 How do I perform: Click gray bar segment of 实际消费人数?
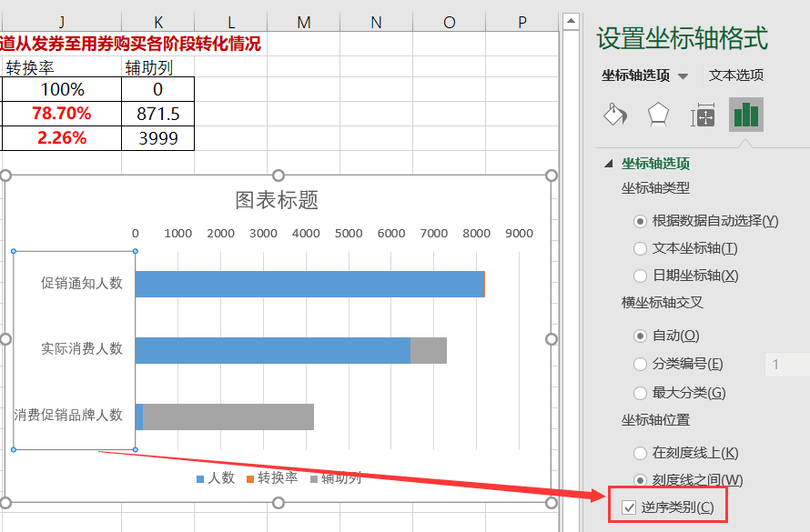click(429, 350)
